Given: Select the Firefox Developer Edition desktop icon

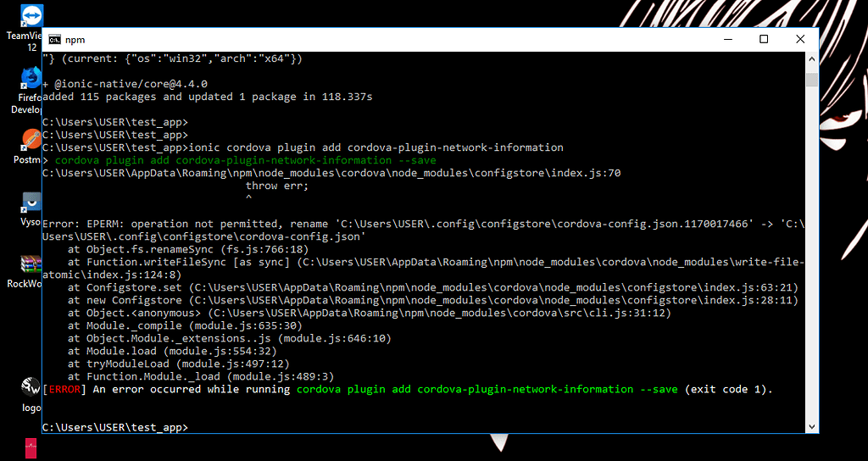Looking at the screenshot, I should [x=31, y=77].
